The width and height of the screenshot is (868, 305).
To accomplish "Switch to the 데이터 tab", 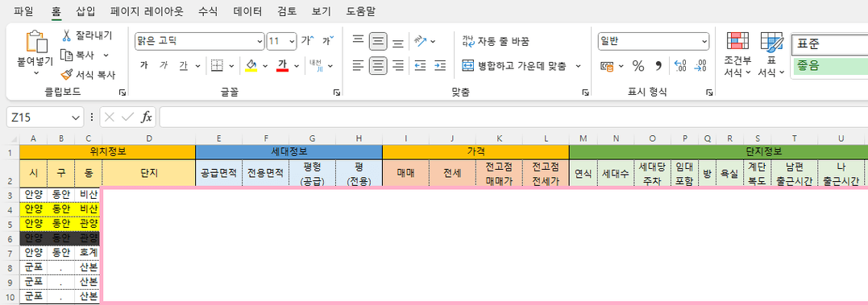I will tap(247, 10).
